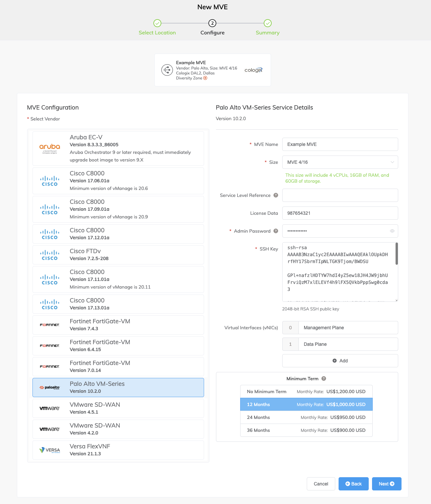431x504 pixels.
Task: Select Cisco logo for C8000 Version 17.11.01a
Action: 50,280
